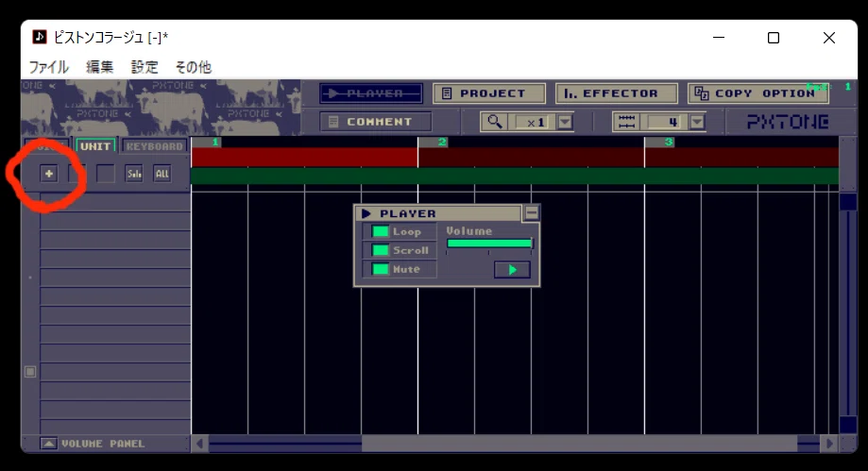The height and width of the screenshot is (471, 868).
Task: Open the 編集 menu
Action: coord(99,67)
